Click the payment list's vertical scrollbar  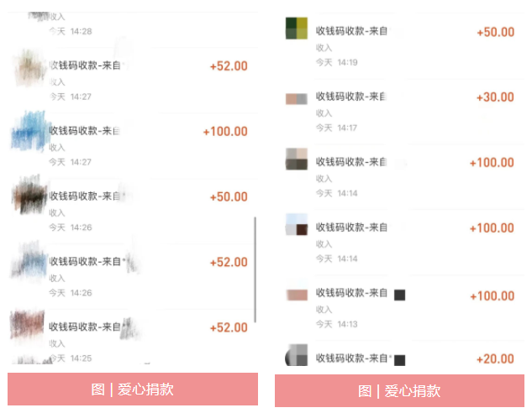(x=255, y=269)
